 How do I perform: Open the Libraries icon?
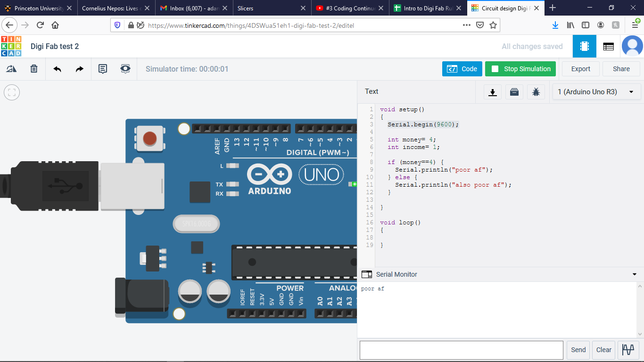(514, 92)
